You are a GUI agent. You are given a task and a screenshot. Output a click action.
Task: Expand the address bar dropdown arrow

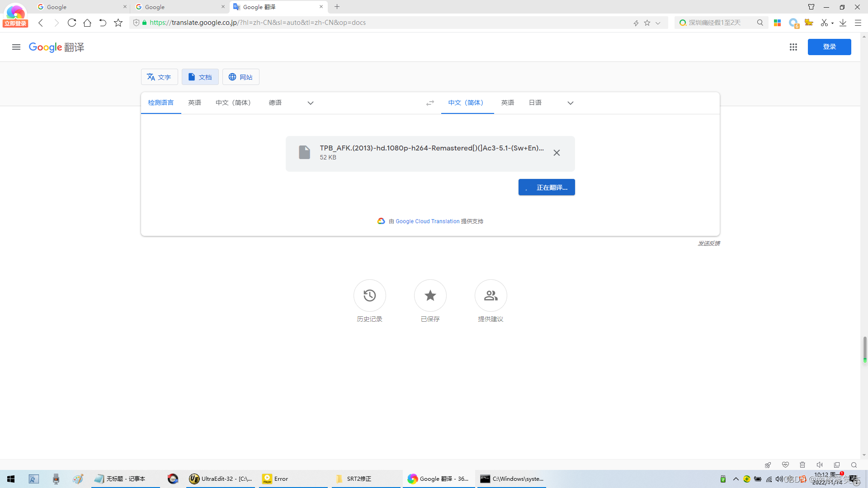pos(658,23)
